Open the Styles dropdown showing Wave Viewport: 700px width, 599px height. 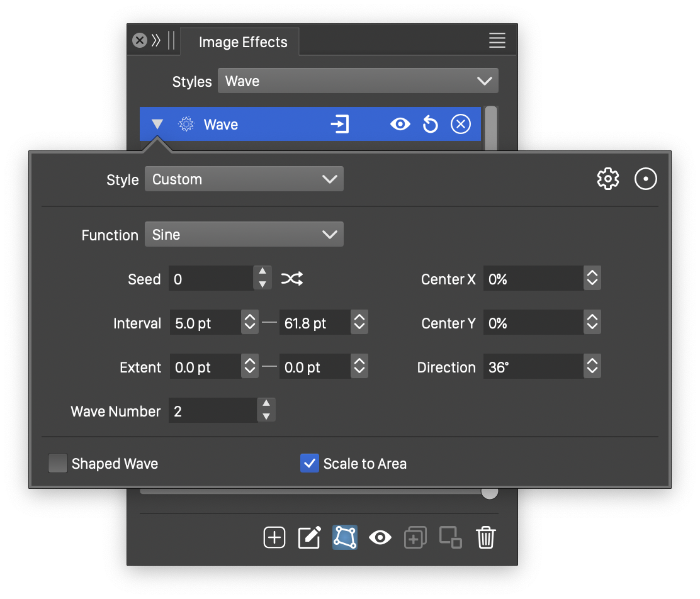358,81
